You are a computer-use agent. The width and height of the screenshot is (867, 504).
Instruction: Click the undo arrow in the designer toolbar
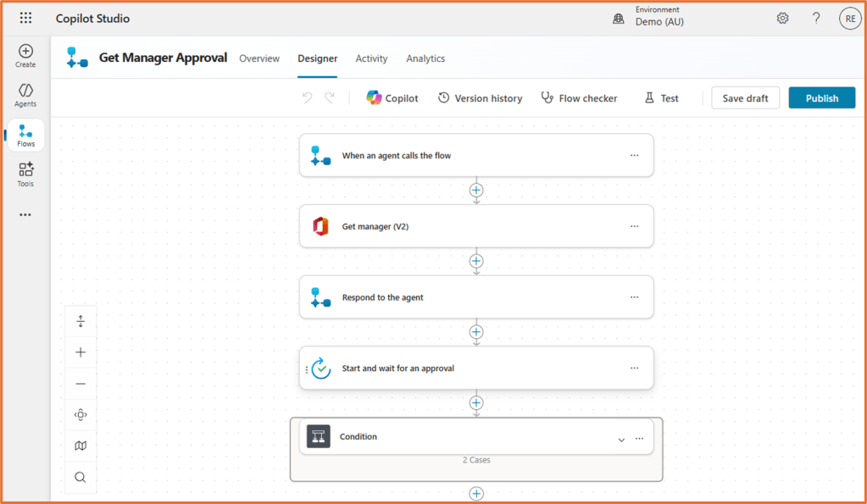coord(307,97)
